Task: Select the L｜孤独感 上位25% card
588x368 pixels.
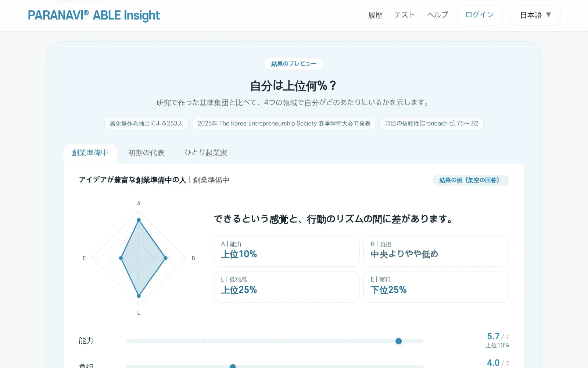Action: click(287, 287)
